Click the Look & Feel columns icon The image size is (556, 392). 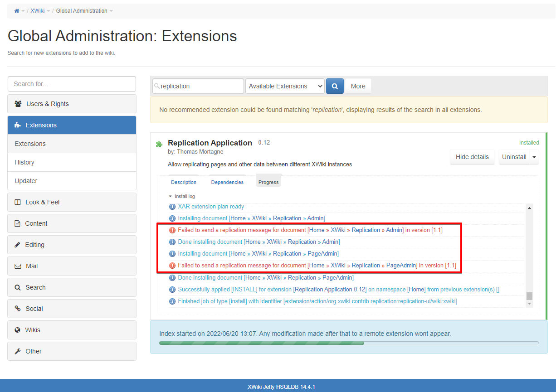(18, 202)
